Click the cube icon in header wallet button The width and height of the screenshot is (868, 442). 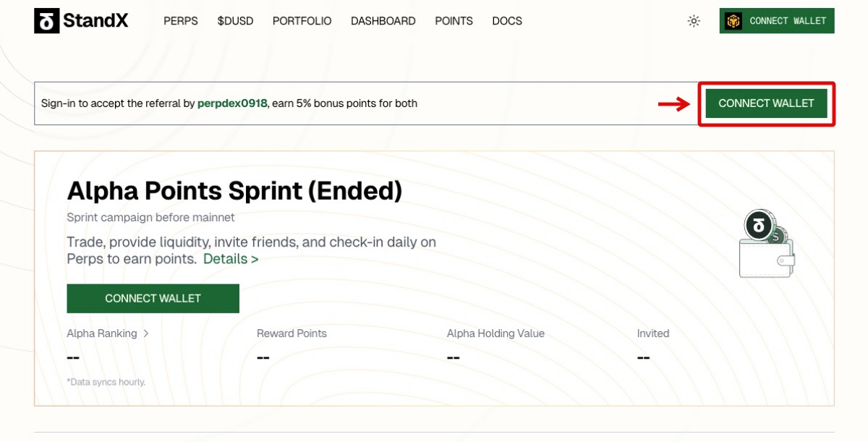click(x=734, y=21)
